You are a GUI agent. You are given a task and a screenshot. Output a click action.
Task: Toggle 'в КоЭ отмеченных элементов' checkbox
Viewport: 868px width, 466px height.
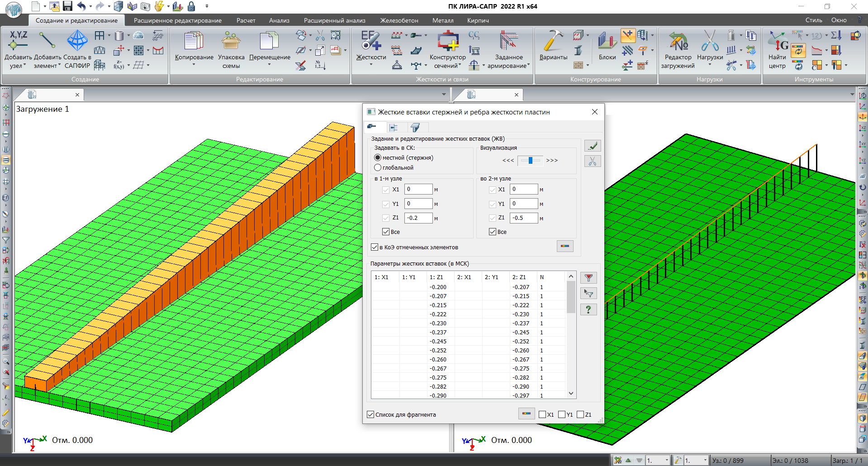pos(375,247)
